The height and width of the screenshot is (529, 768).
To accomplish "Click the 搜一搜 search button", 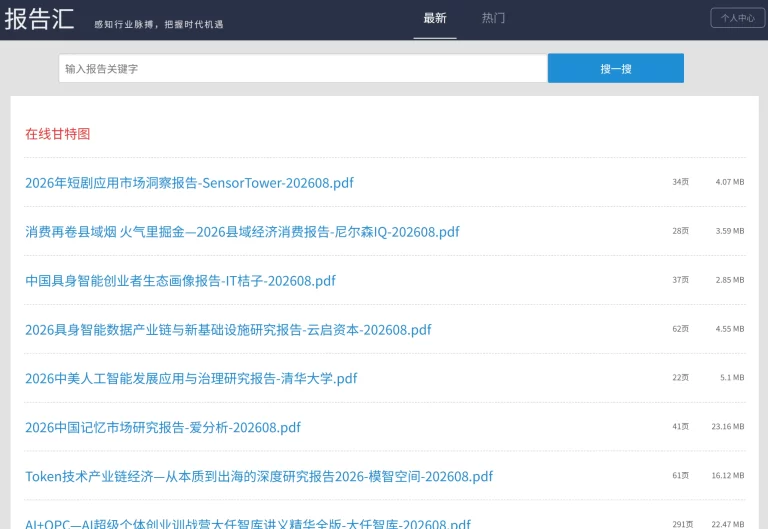I will [616, 68].
